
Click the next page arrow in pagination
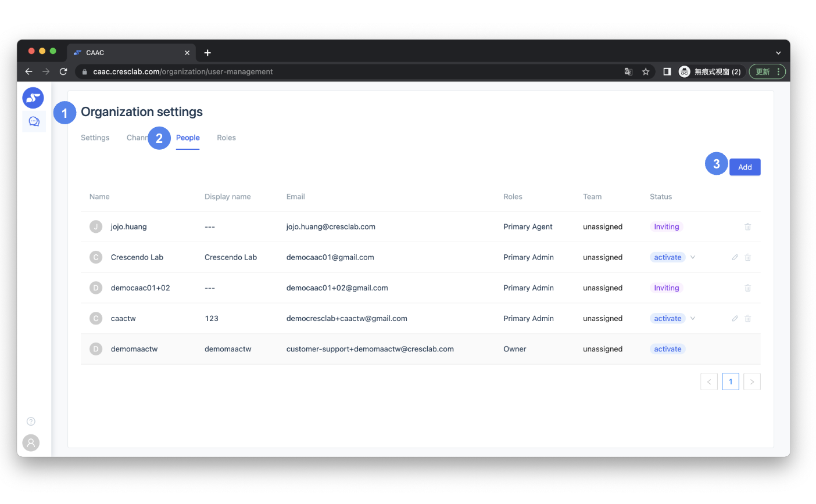pos(752,381)
